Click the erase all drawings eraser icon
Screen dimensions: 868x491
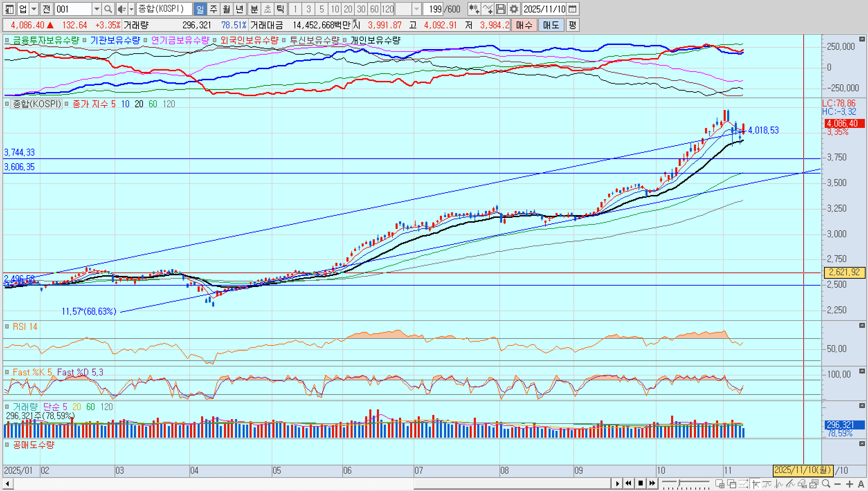click(802, 484)
